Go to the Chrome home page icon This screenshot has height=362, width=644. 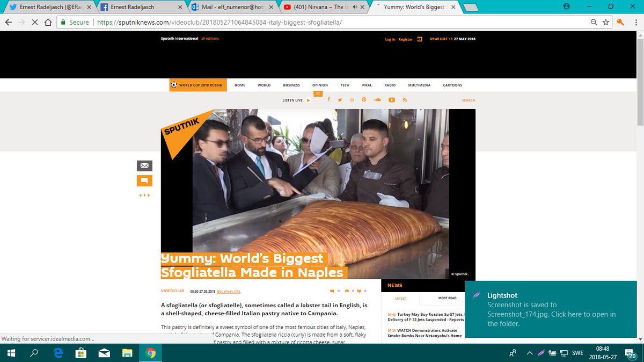(48, 23)
